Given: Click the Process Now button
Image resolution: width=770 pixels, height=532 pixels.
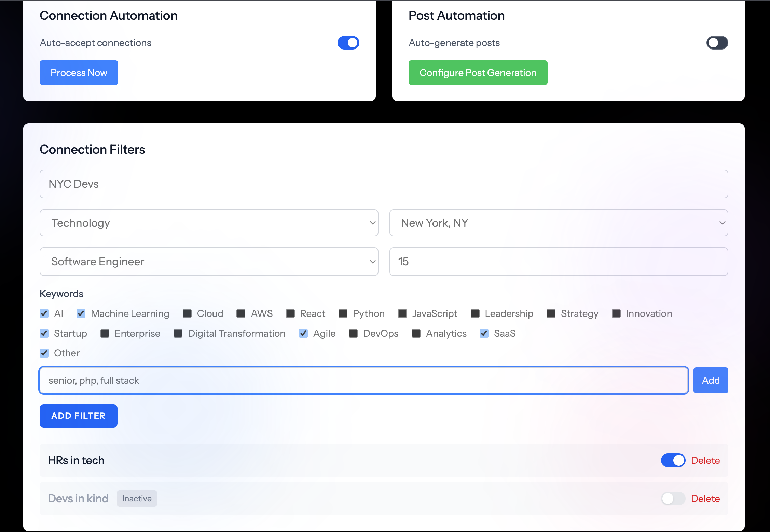Looking at the screenshot, I should (x=79, y=73).
